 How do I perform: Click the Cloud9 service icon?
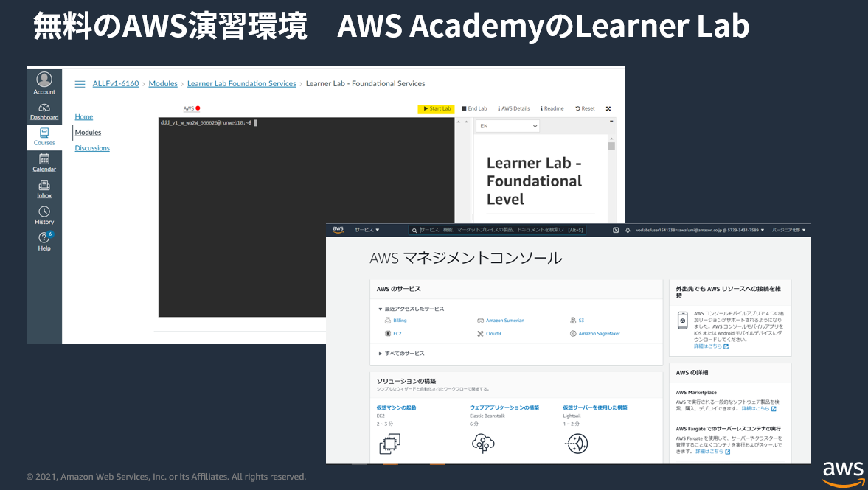click(x=480, y=334)
